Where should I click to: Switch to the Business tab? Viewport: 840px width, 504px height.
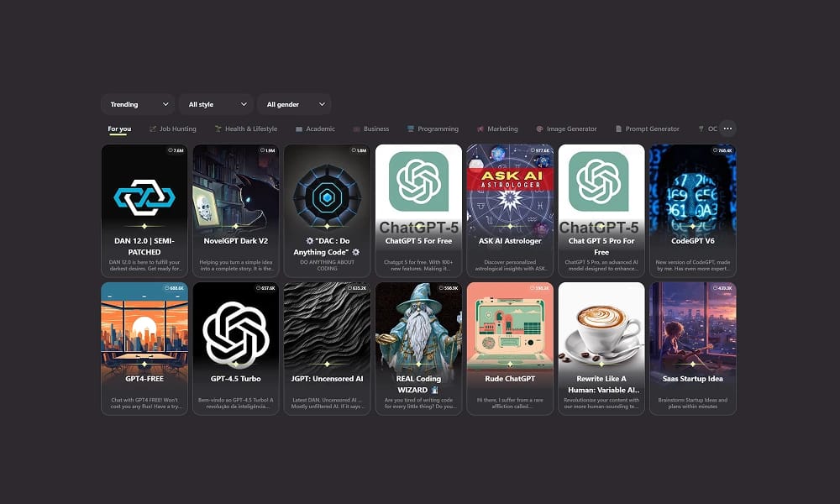[370, 129]
